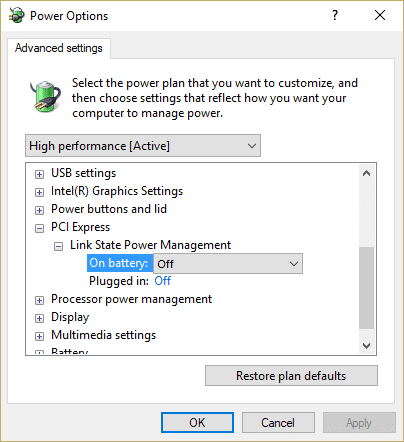Open the On battery Off dropdown

(228, 264)
